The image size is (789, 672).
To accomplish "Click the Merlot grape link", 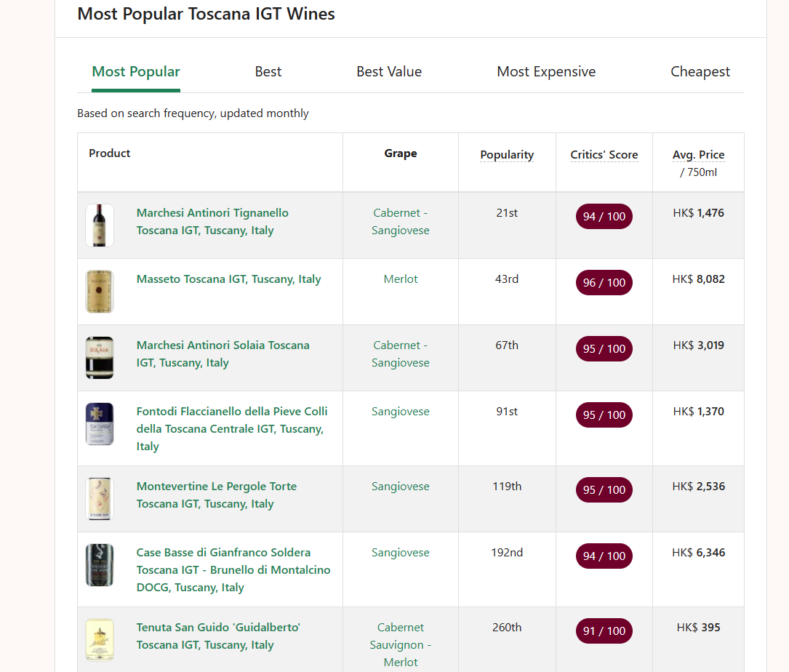I will [401, 279].
